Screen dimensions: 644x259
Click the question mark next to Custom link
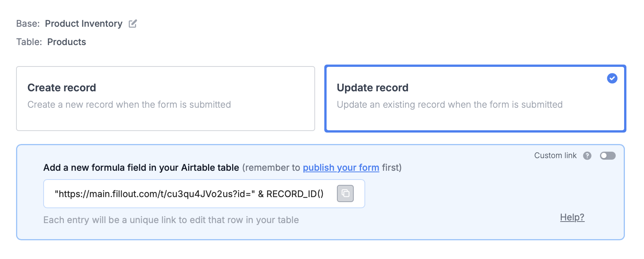pyautogui.click(x=587, y=155)
